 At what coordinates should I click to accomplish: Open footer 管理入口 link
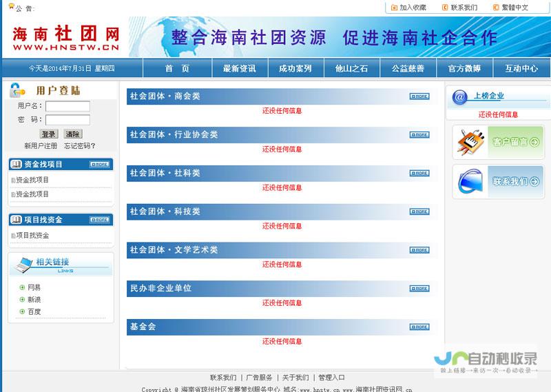[x=331, y=378]
